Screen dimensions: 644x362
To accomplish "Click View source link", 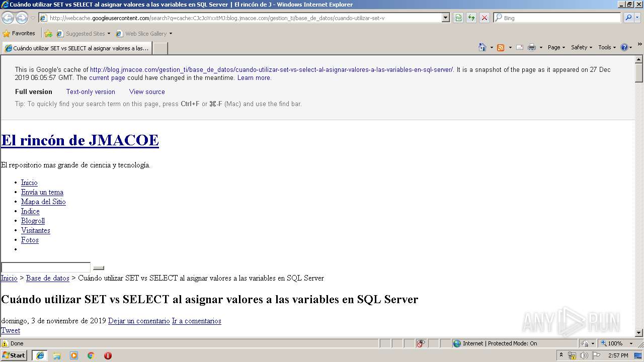I will (x=147, y=92).
